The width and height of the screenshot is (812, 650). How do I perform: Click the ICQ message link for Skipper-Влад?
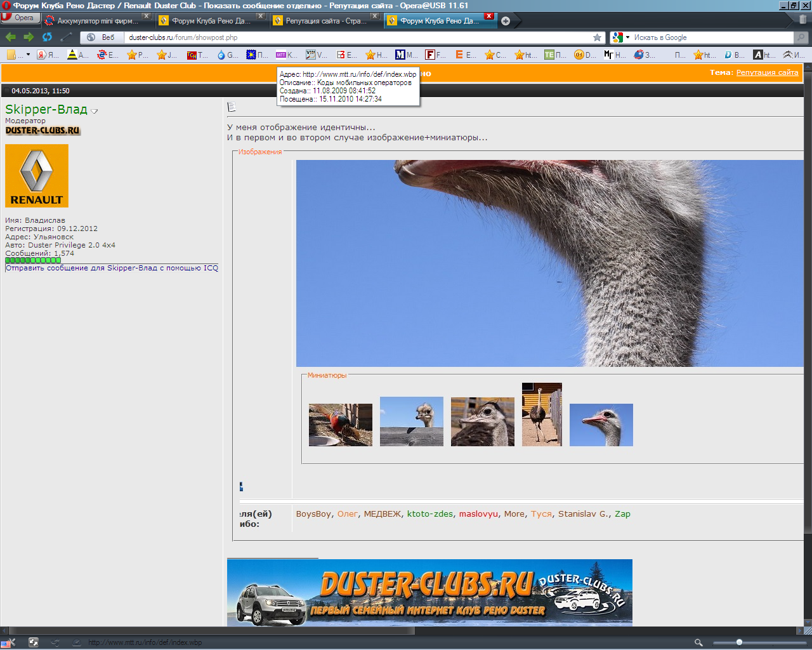[x=112, y=268]
